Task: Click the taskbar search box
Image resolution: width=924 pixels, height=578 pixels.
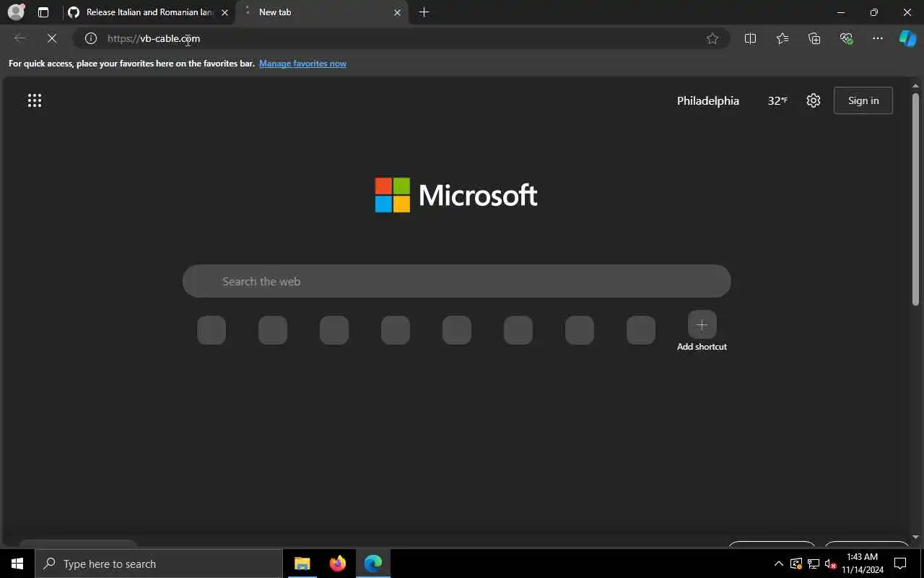Action: [159, 564]
